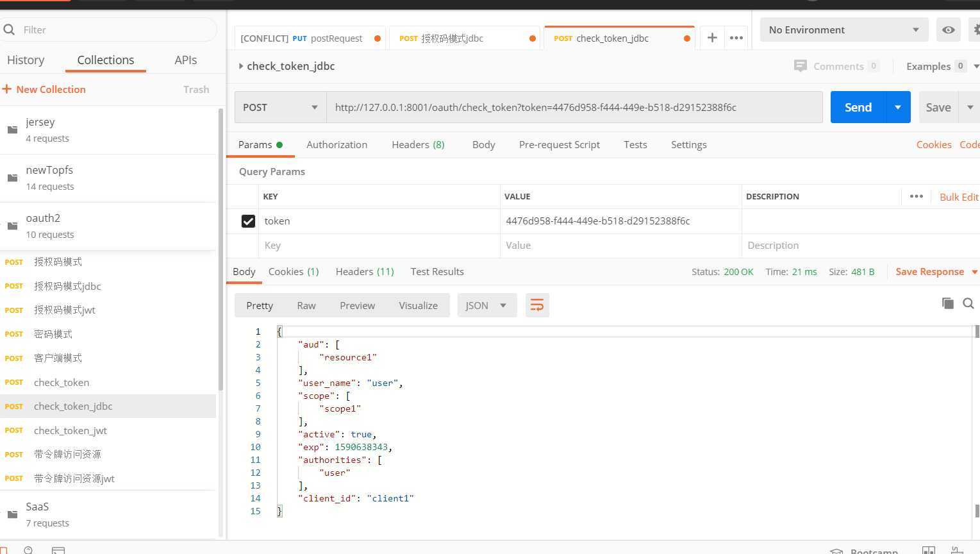Switch response view to Preview
This screenshot has height=554, width=980.
click(358, 305)
